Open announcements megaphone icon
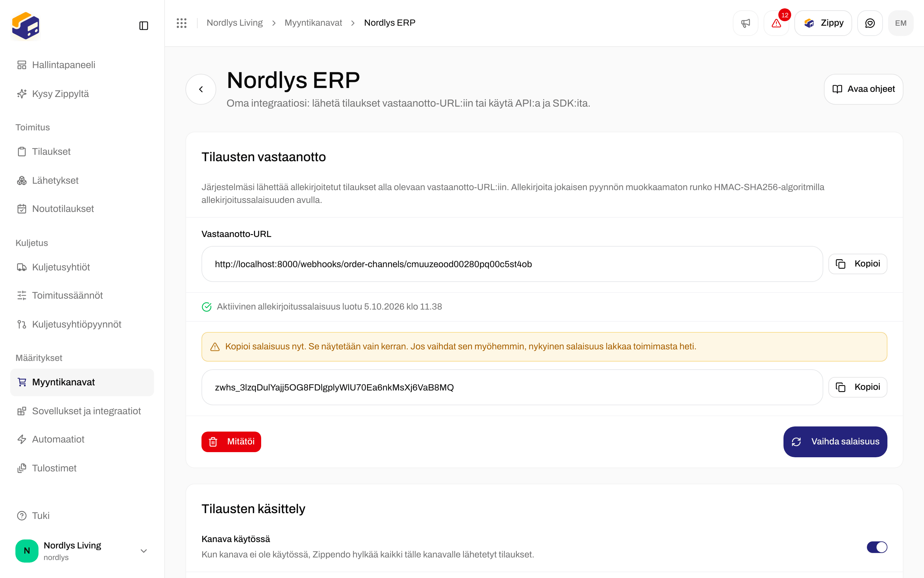The width and height of the screenshot is (924, 578). tap(745, 23)
